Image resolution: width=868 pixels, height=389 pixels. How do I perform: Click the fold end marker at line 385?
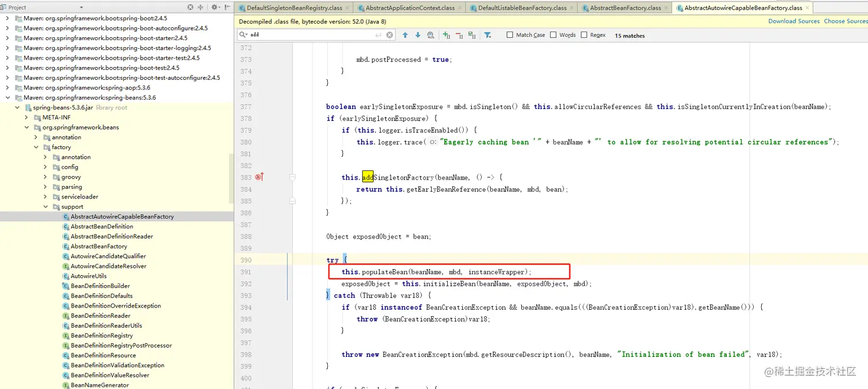click(x=292, y=201)
